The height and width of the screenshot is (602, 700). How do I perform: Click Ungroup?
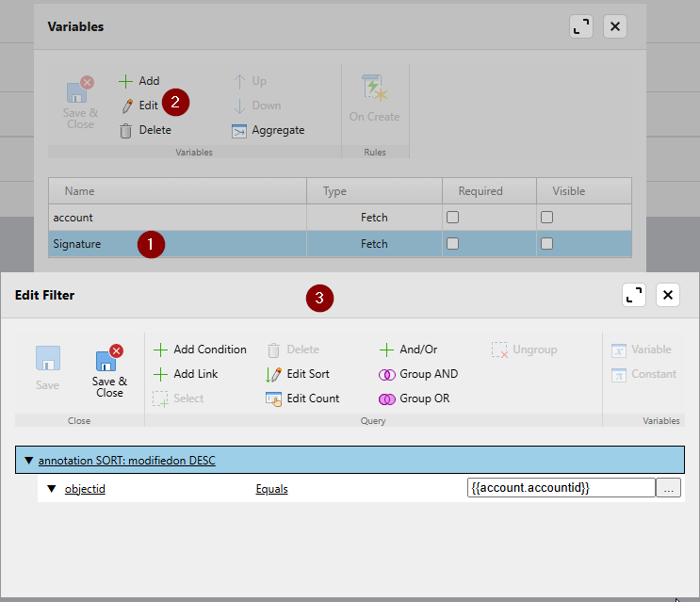525,350
